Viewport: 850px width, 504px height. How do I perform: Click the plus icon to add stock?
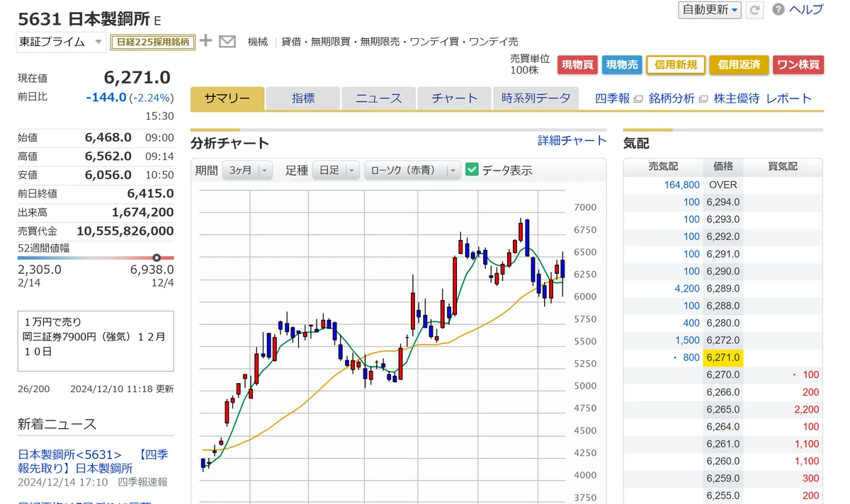tap(205, 41)
